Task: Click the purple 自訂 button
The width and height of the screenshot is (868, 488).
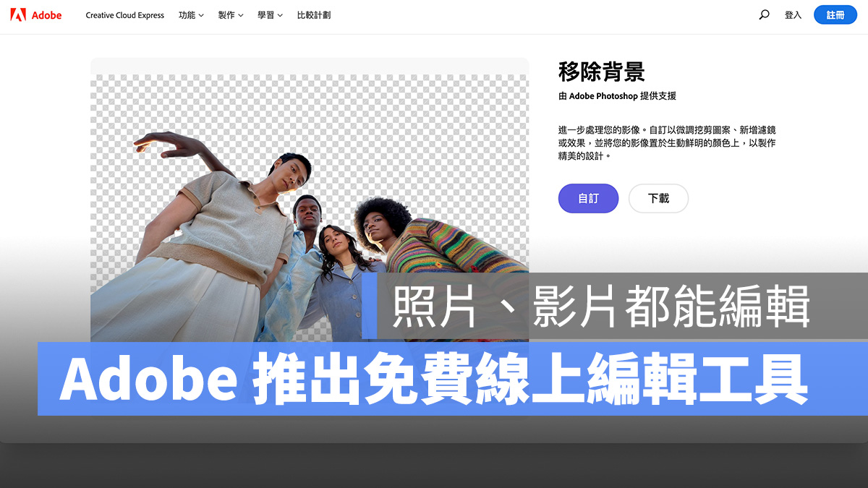Action: tap(588, 198)
